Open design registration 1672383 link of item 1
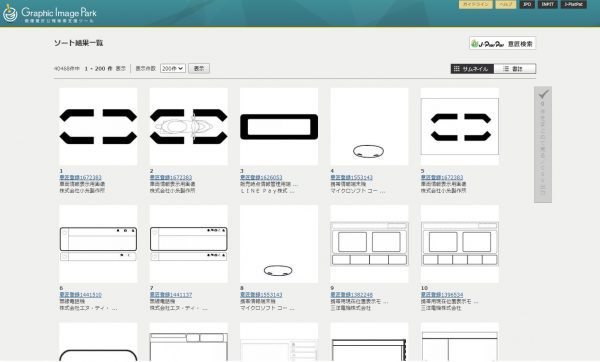The height and width of the screenshot is (362, 600). [80, 178]
